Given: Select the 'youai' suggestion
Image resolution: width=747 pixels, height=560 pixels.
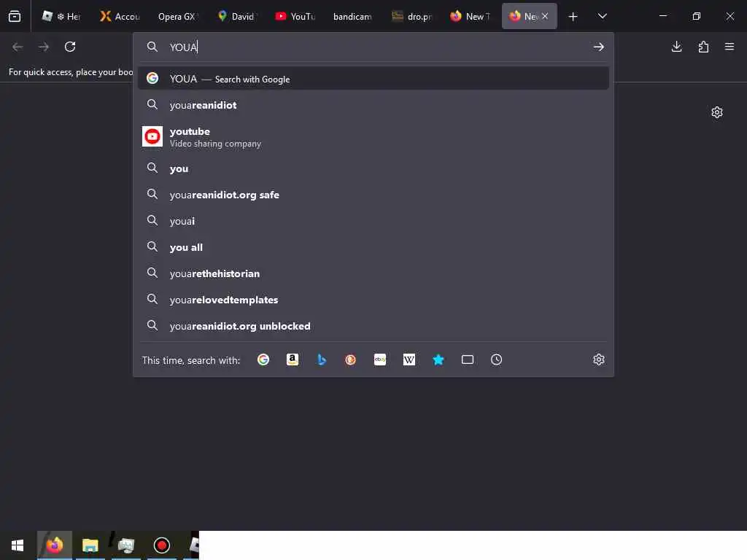Looking at the screenshot, I should pos(373,221).
